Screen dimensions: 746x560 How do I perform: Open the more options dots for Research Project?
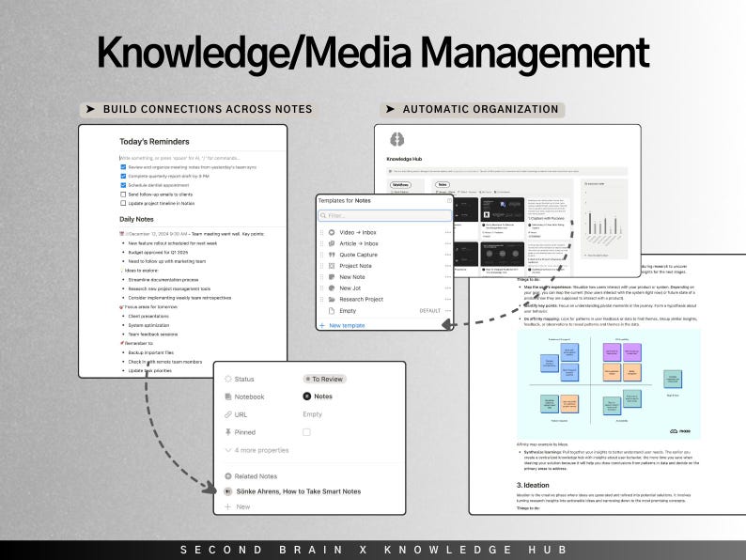tap(448, 300)
